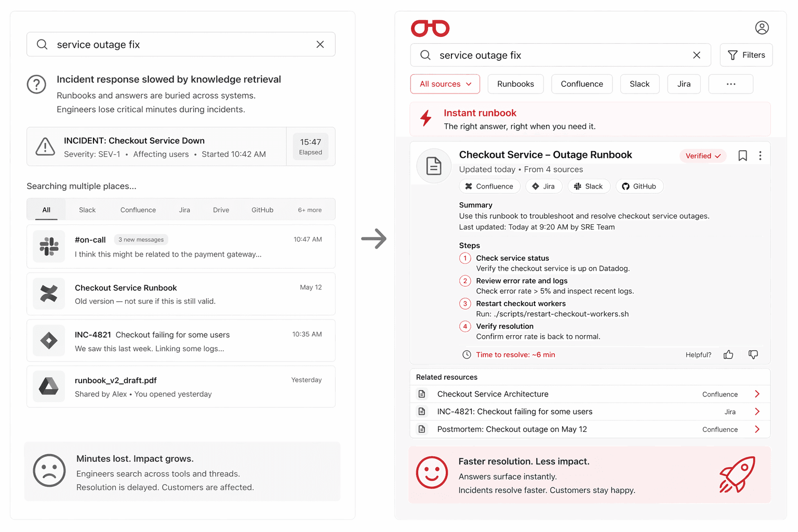Clear the right panel search with X
798x532 pixels.
tap(697, 55)
